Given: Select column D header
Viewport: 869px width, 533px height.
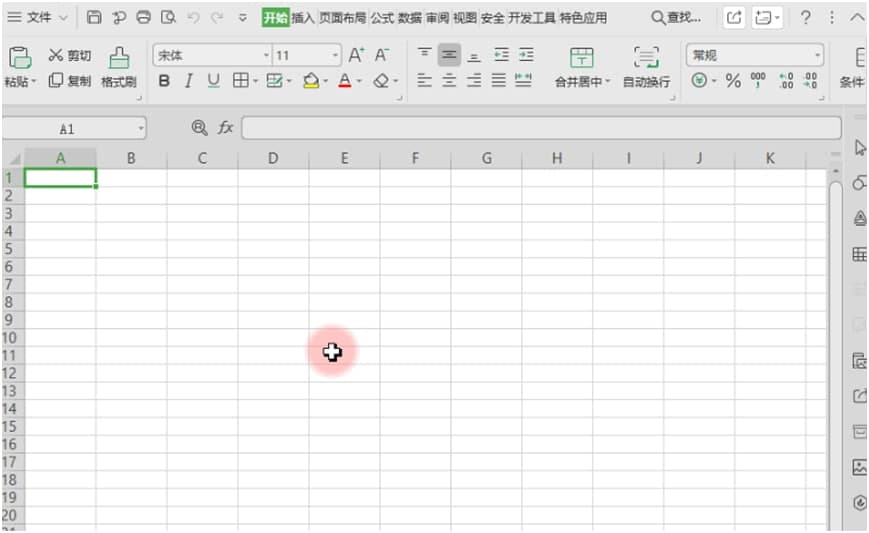Looking at the screenshot, I should click(273, 158).
